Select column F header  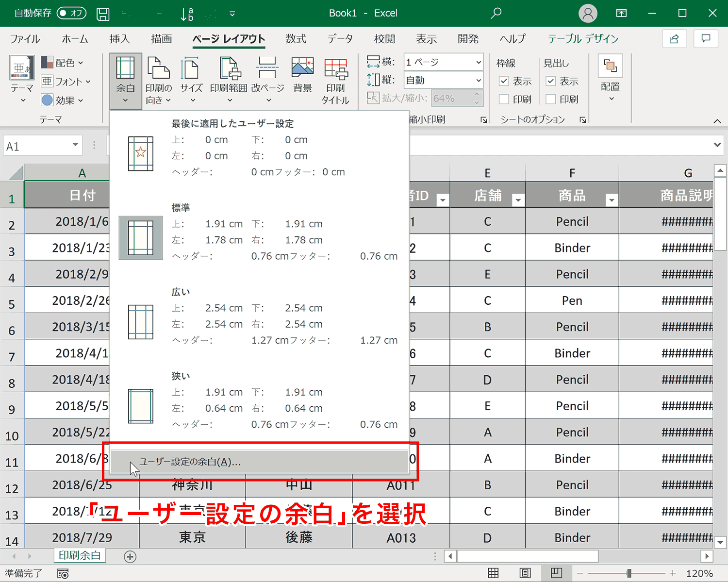(x=572, y=173)
